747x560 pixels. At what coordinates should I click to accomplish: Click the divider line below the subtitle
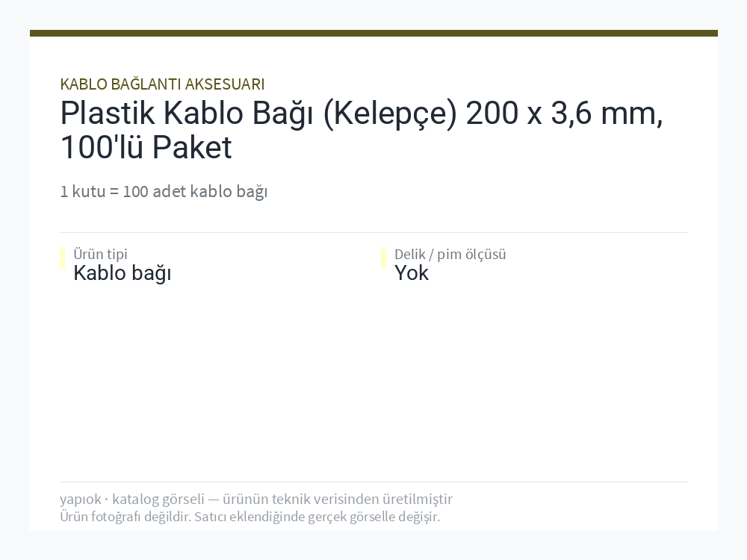tap(373, 232)
